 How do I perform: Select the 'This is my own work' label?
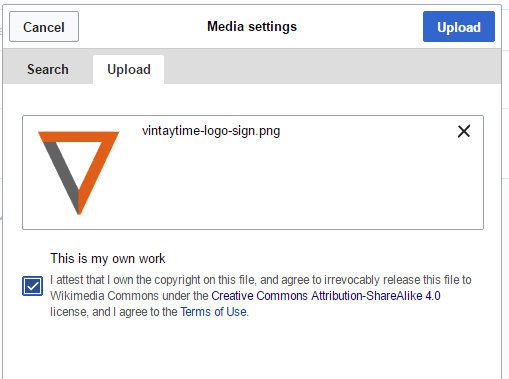click(108, 259)
